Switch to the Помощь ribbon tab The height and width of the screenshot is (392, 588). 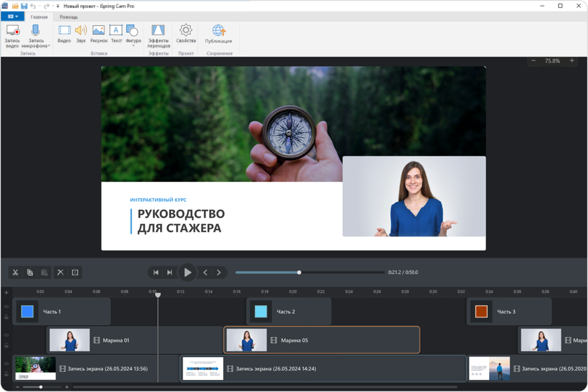click(69, 17)
